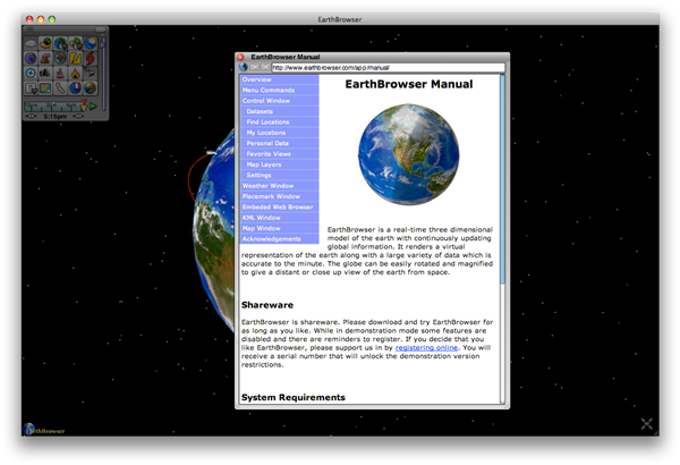Click the manual page scrollbar thumb
The width and height of the screenshot is (680, 465).
pyautogui.click(x=503, y=180)
